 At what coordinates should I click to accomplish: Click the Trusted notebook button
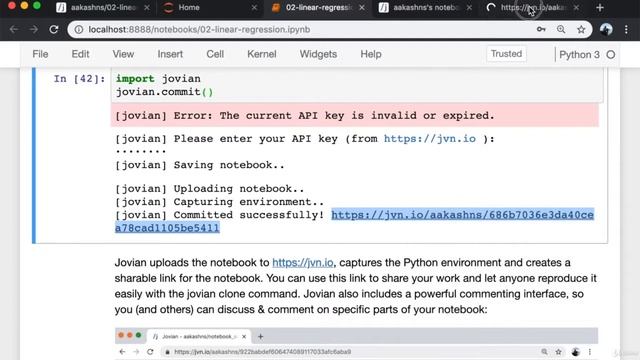tap(506, 54)
